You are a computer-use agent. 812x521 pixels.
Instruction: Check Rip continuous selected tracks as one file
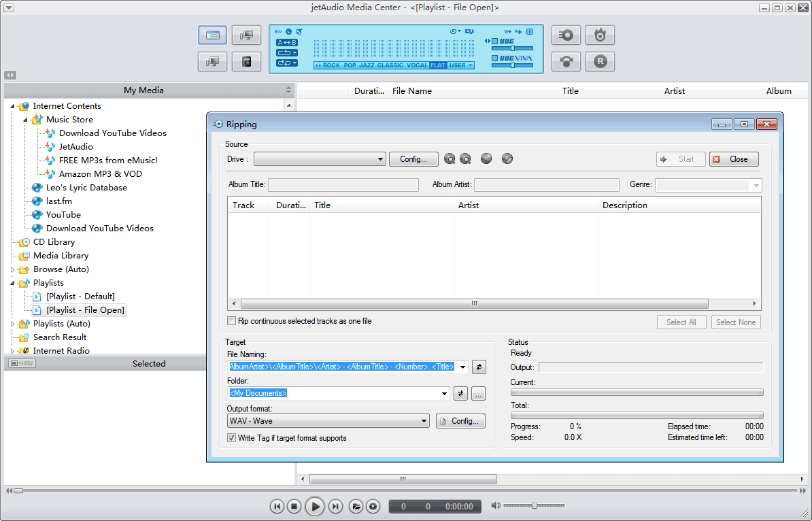231,321
